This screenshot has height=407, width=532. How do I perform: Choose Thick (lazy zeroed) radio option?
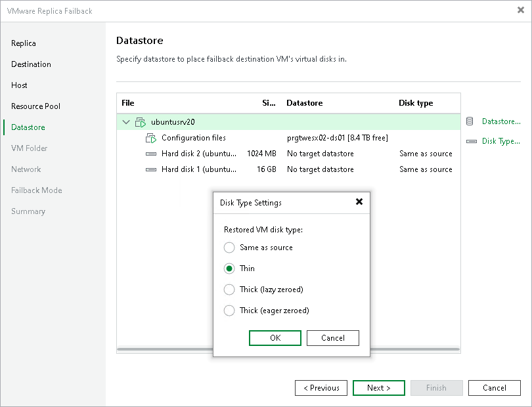click(x=229, y=289)
